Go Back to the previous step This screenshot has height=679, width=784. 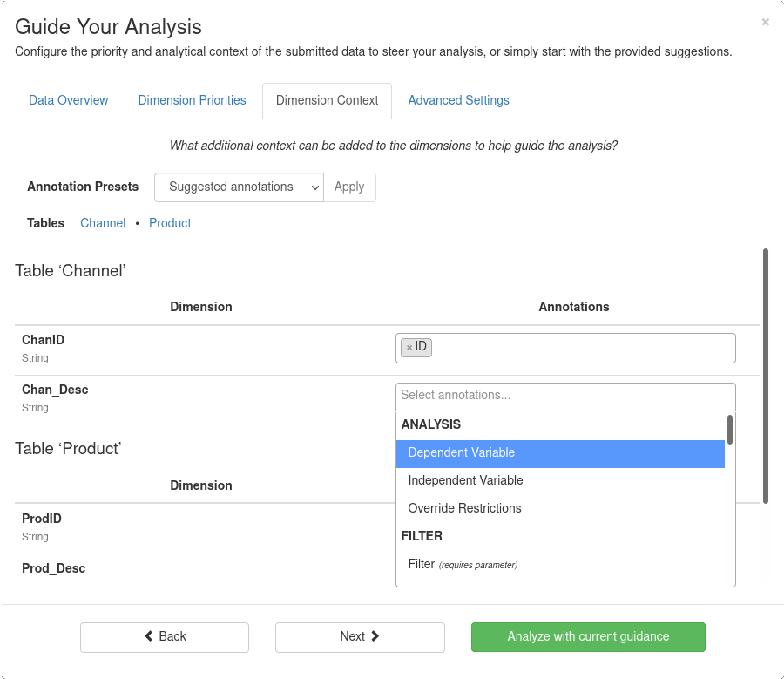tap(165, 637)
